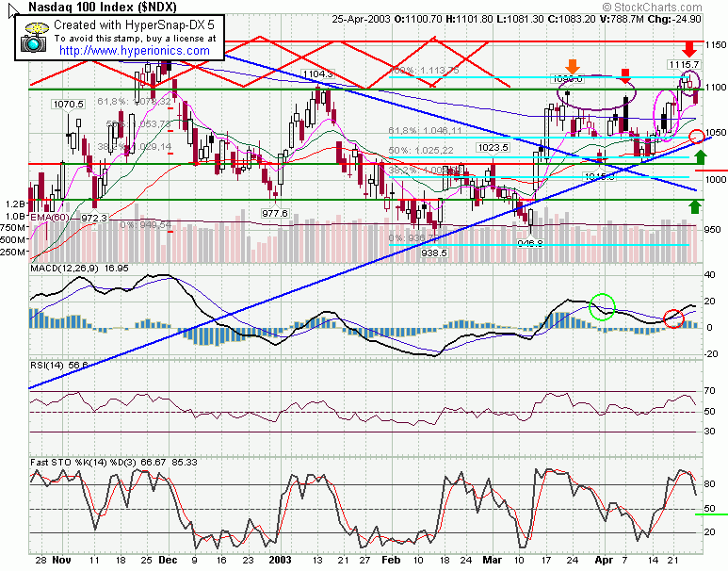Viewport: 728px width, 571px height.
Task: Click the 'MACD(12,26,9) 16.95' indicator label
Action: pyautogui.click(x=79, y=269)
